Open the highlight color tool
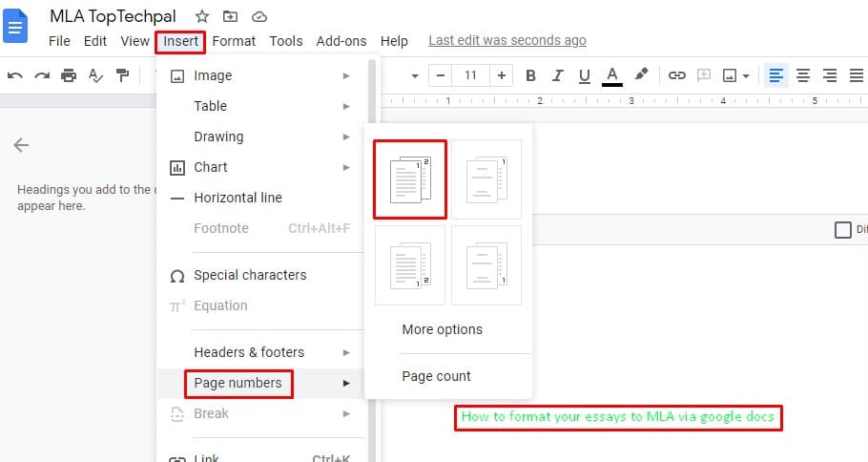The width and height of the screenshot is (868, 462). point(641,74)
